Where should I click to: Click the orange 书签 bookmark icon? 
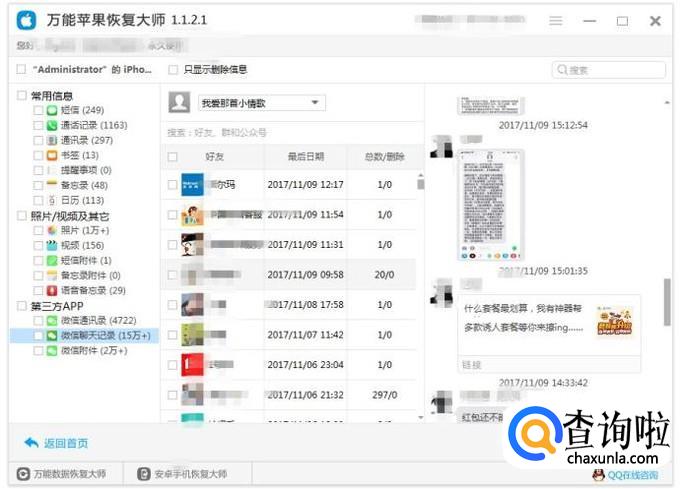tap(52, 155)
